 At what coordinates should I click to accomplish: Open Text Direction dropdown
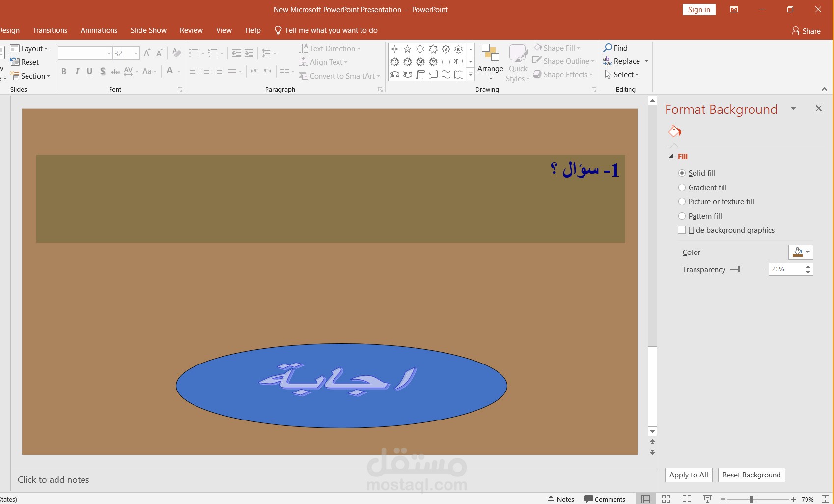tap(330, 48)
